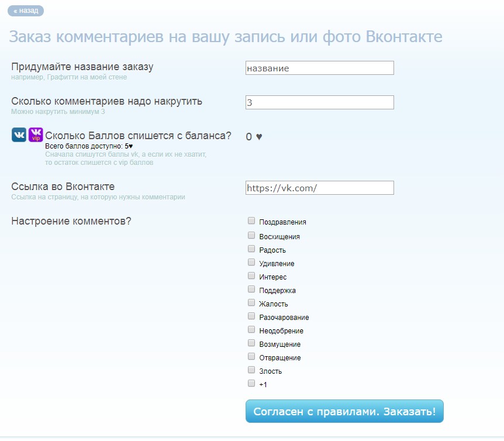Screen dimensions: 504x441
Task: Enable the Восхищения mood checkbox
Action: coord(251,235)
